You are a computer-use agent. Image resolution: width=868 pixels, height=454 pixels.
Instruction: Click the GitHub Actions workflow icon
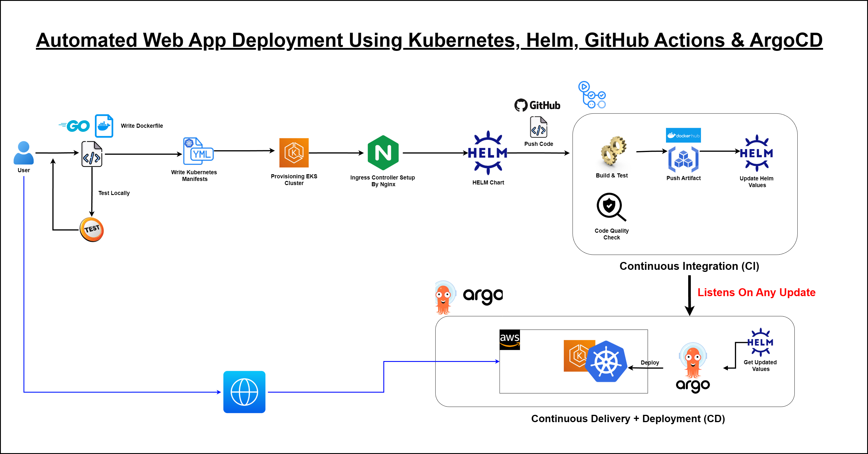click(592, 95)
